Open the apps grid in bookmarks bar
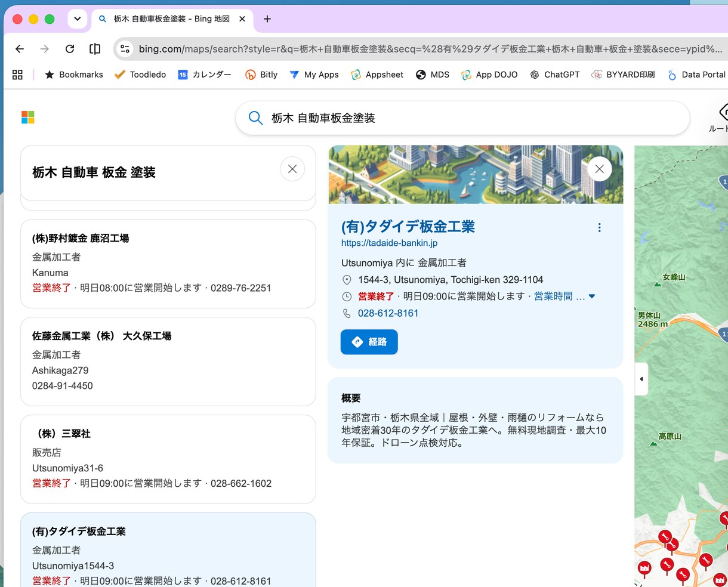This screenshot has width=728, height=587. pyautogui.click(x=17, y=75)
